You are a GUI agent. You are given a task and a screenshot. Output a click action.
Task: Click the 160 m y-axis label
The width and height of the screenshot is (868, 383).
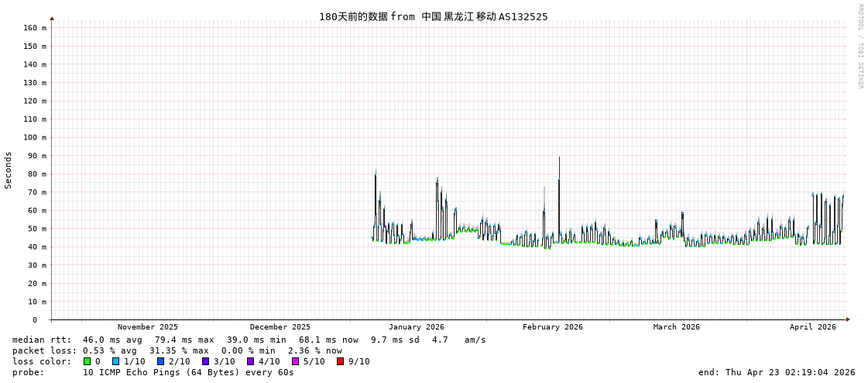click(x=35, y=28)
